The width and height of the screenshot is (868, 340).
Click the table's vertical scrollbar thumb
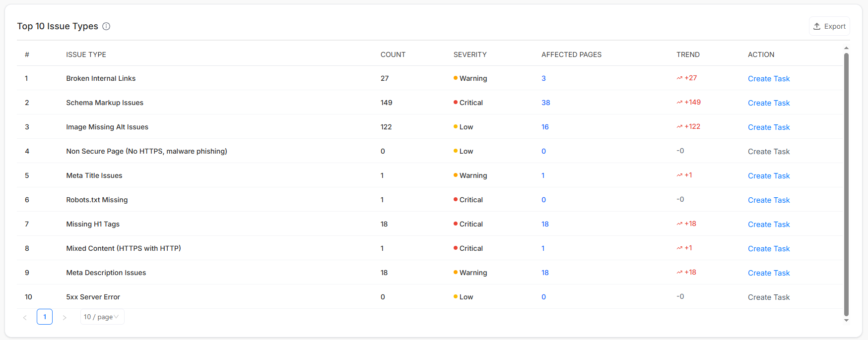coord(846,184)
